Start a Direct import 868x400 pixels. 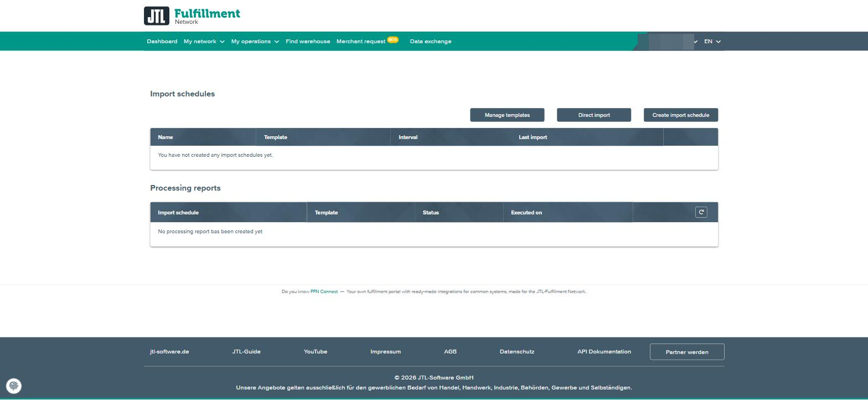(x=594, y=115)
